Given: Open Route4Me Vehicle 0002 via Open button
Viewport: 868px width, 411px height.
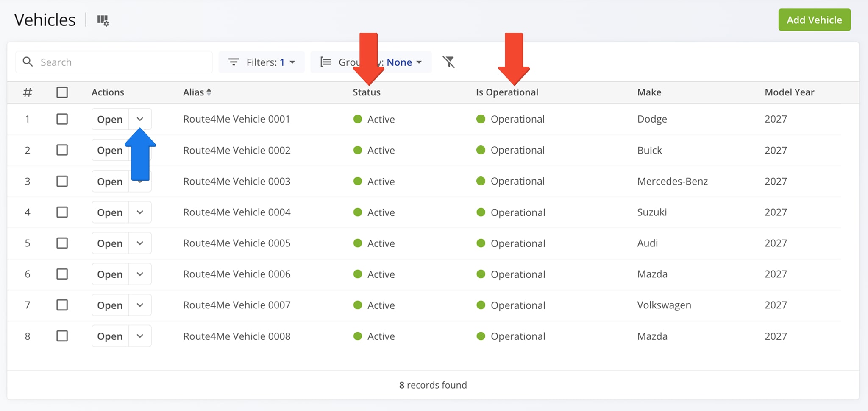Looking at the screenshot, I should (110, 150).
